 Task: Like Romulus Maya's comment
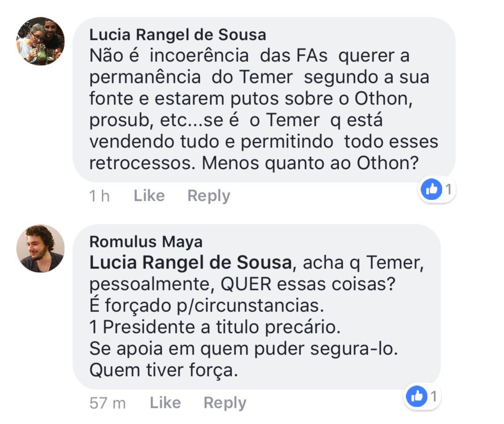tap(165, 403)
